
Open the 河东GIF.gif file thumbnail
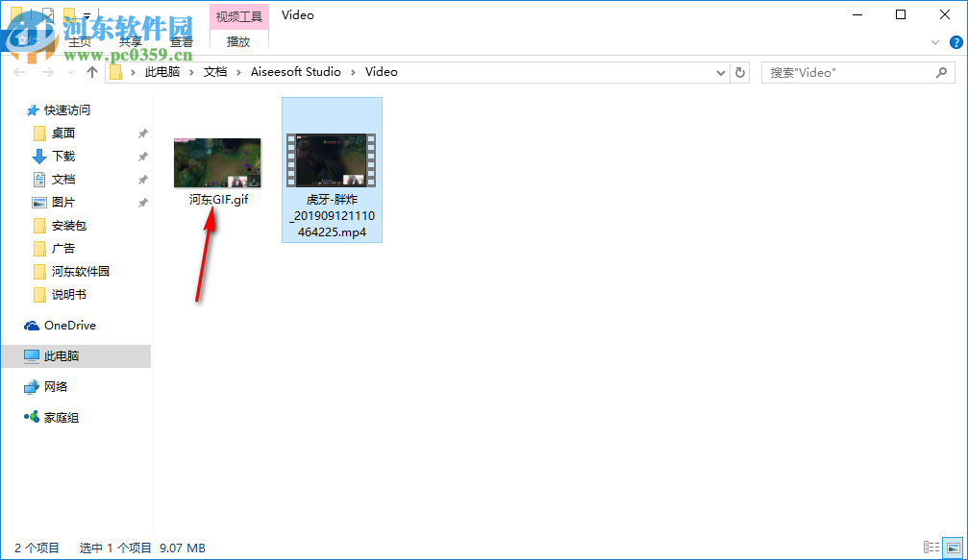pos(216,161)
